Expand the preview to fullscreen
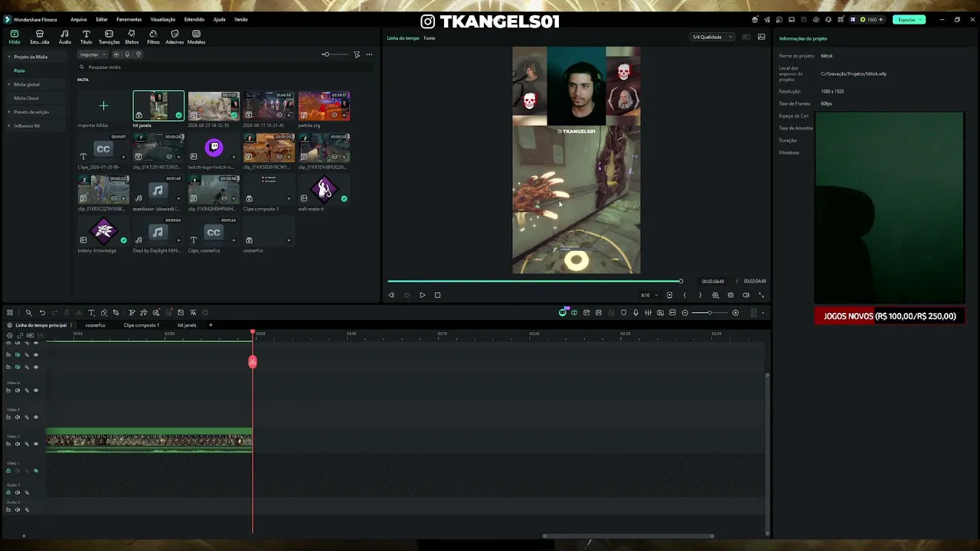The image size is (980, 551). pyautogui.click(x=761, y=295)
